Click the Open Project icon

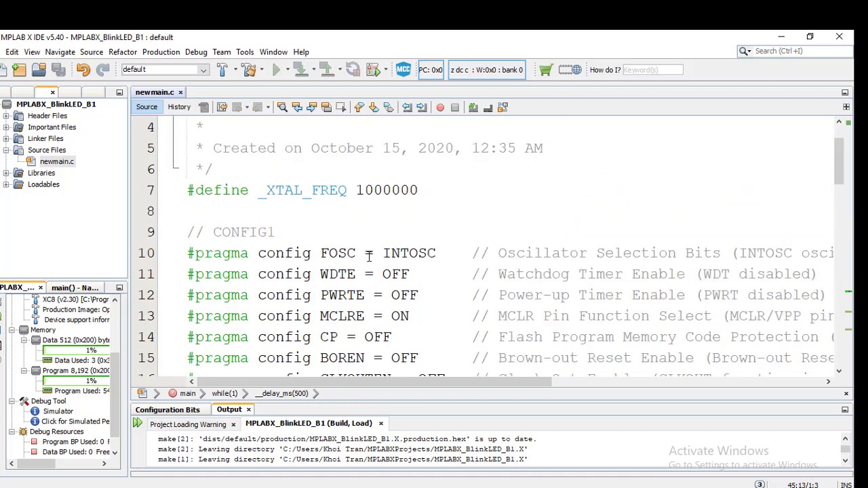click(x=39, y=70)
